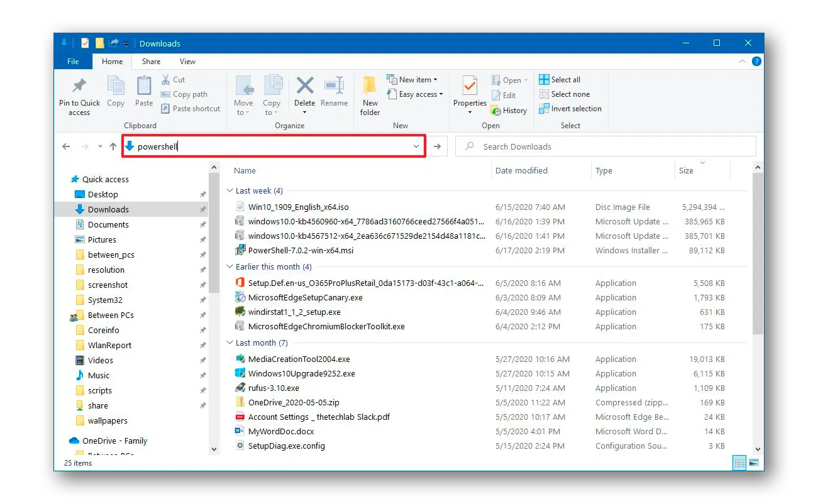Click the Edit ribbon item
The image size is (818, 504).
[x=503, y=96]
